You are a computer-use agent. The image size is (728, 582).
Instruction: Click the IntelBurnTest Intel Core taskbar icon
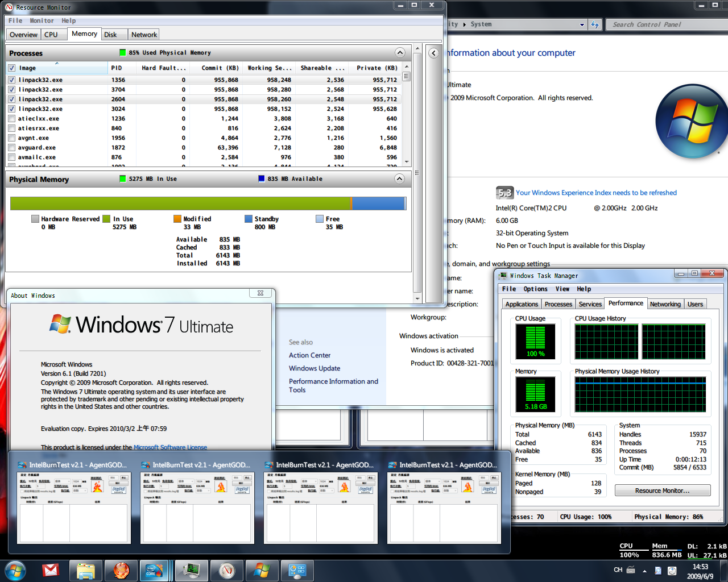154,569
